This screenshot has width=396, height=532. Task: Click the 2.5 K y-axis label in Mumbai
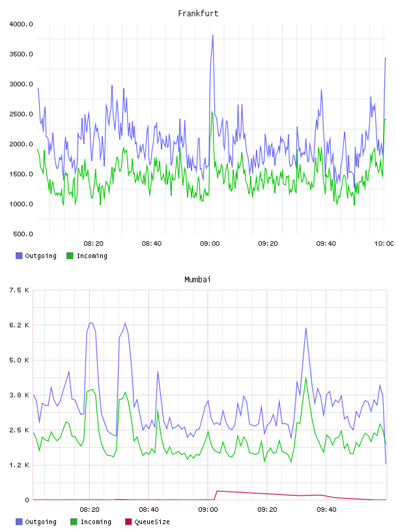point(19,430)
